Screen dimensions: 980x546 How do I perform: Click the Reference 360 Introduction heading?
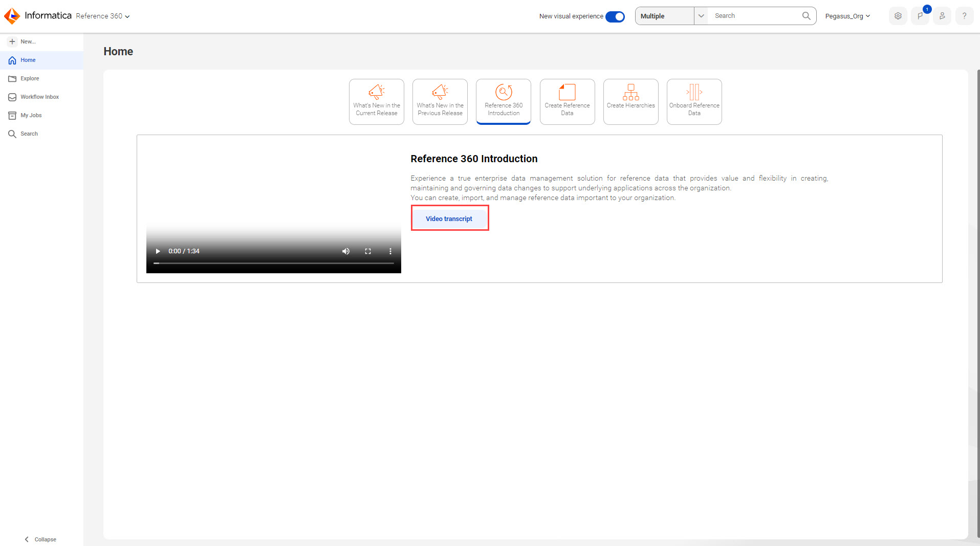click(x=474, y=159)
